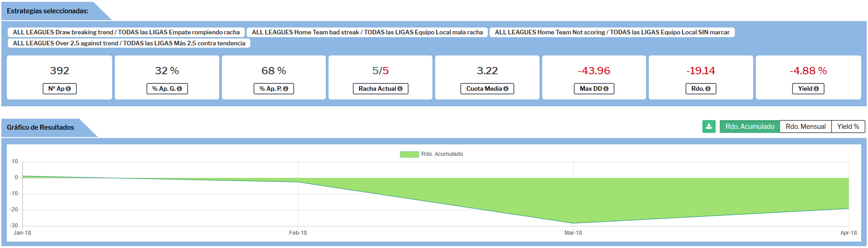Click the 32 % value
Screen dimensions: 868x248
tap(167, 71)
